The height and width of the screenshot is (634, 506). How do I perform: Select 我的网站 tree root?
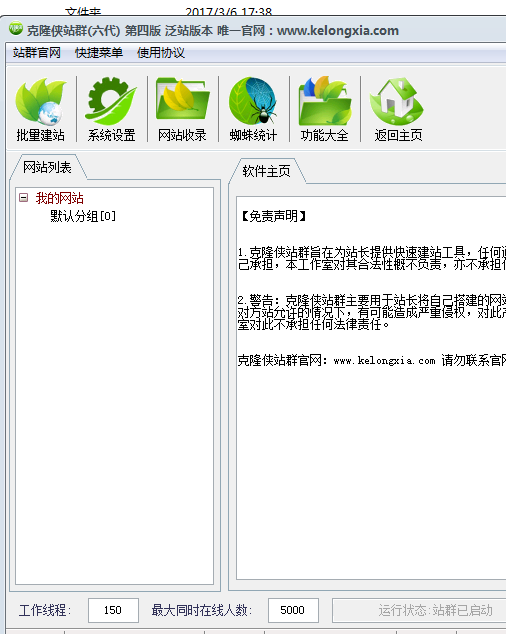[59, 198]
